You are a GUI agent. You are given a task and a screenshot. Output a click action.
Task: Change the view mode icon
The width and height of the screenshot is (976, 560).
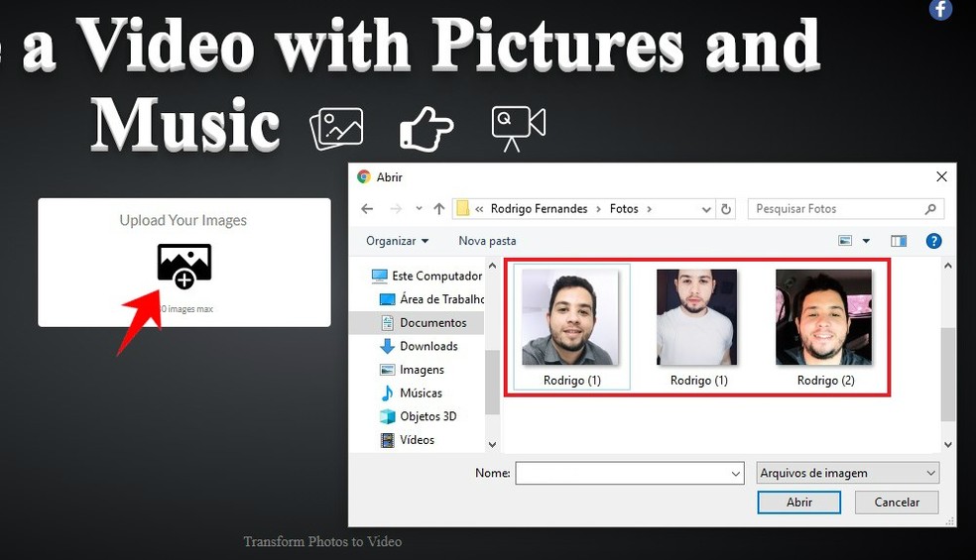coord(845,241)
